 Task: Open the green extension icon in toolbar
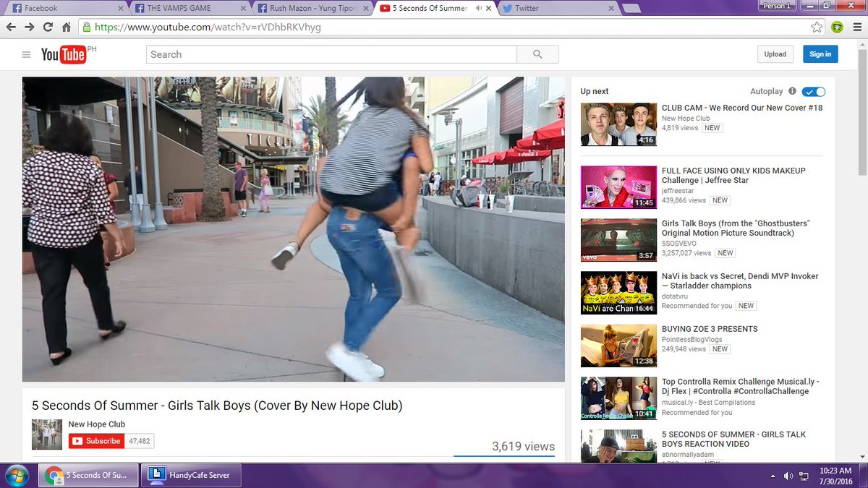837,27
